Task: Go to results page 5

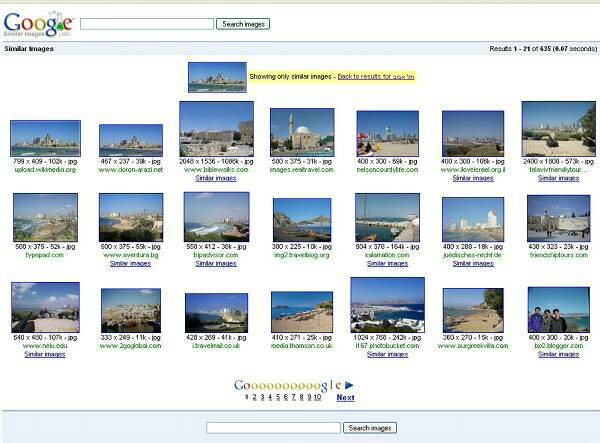Action: (278, 397)
